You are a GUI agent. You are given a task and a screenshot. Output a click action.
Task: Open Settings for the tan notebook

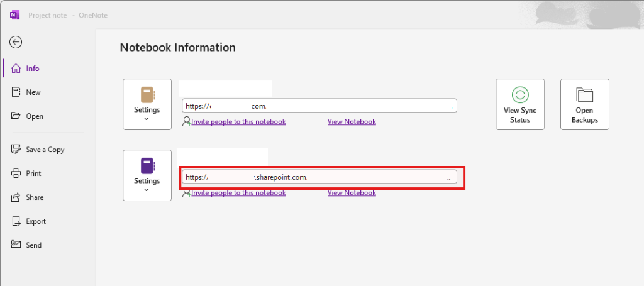click(147, 104)
